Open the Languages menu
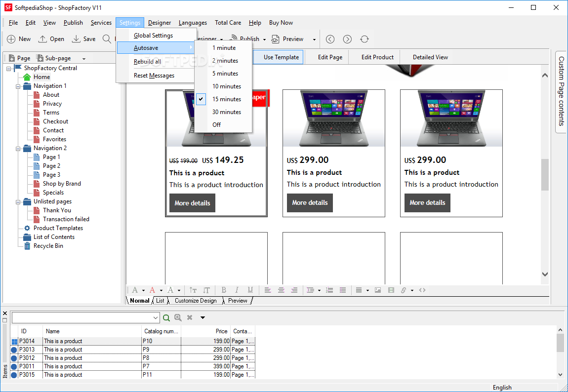Viewport: 568px width, 392px height. pyautogui.click(x=193, y=22)
